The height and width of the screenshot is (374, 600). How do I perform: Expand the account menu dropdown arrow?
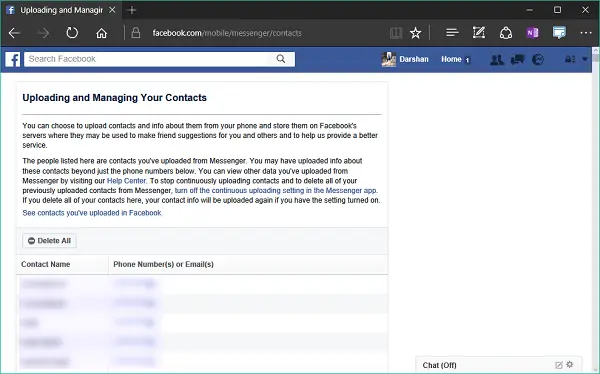point(585,59)
